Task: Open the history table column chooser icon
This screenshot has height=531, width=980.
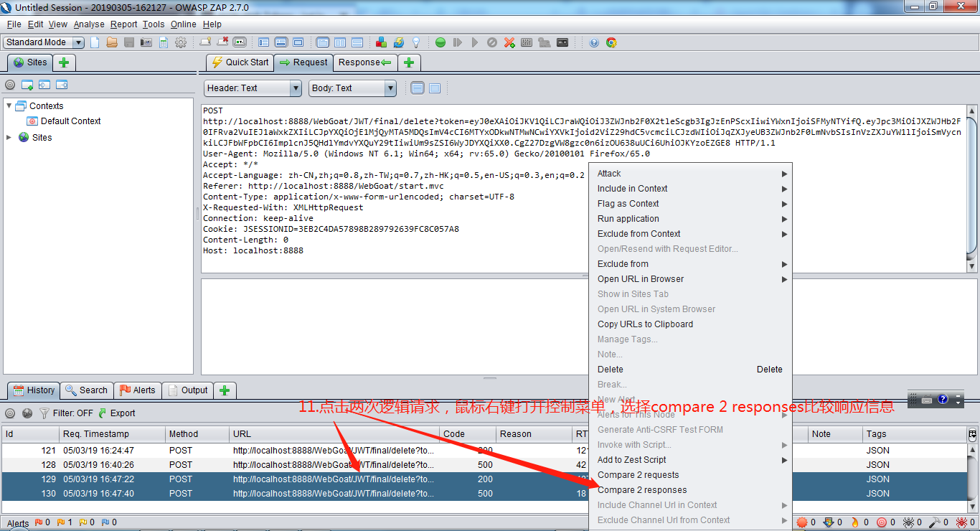Action: pos(972,434)
